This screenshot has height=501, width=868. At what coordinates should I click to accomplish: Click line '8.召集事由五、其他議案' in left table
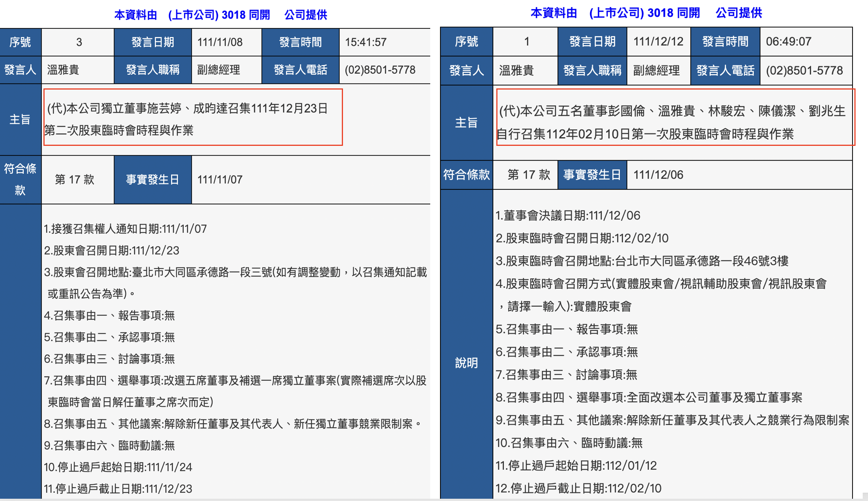pyautogui.click(x=233, y=424)
